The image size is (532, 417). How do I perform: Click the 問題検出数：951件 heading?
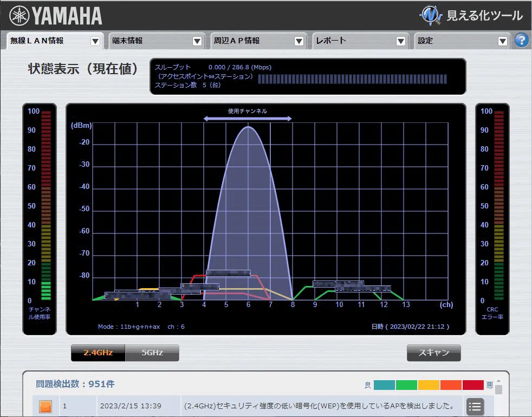pos(75,384)
